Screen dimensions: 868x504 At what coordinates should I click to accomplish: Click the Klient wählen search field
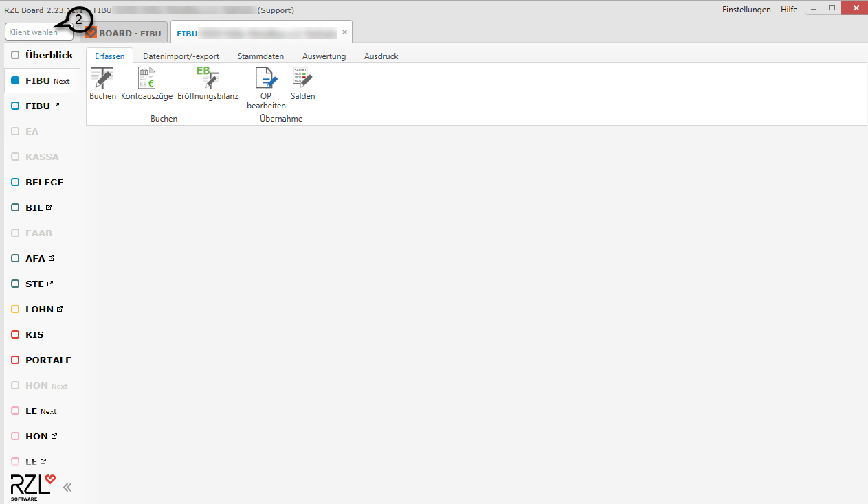coord(34,32)
